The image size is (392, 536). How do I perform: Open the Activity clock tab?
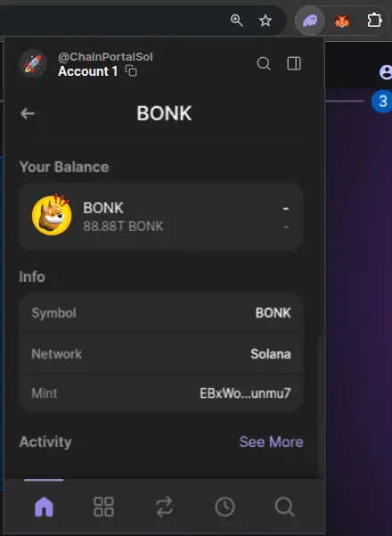[x=225, y=507]
